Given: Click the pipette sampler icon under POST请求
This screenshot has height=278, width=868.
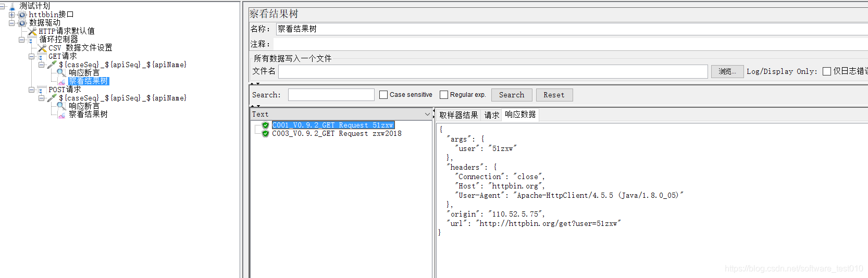Looking at the screenshot, I should point(52,98).
